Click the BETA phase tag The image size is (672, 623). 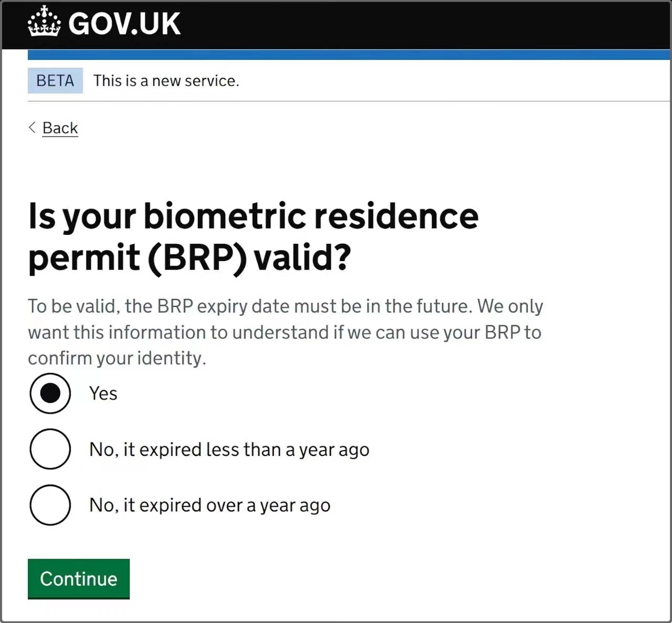[55, 81]
